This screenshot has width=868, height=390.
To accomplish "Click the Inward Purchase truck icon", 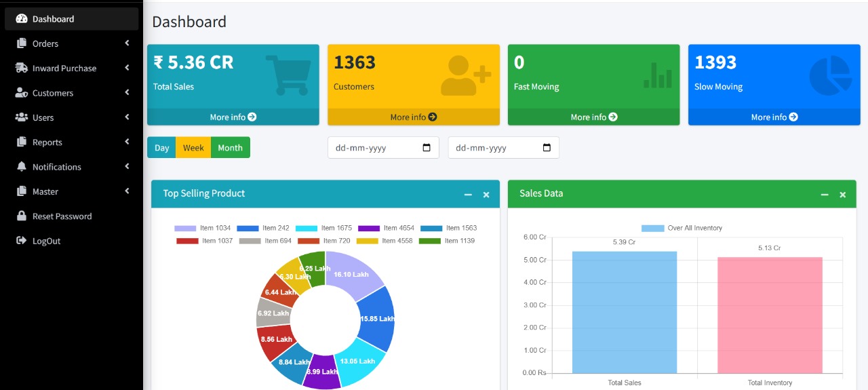I will [x=22, y=68].
